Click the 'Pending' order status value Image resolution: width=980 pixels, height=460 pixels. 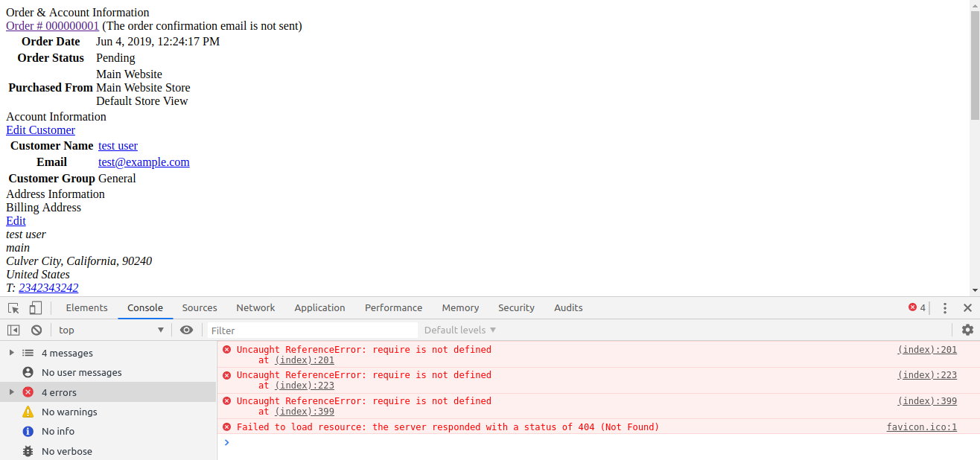pyautogui.click(x=115, y=58)
